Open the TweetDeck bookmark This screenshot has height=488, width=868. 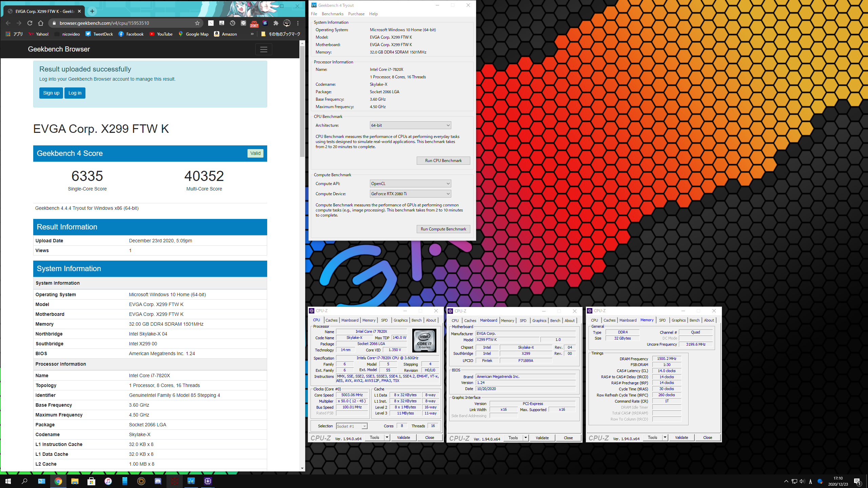(x=99, y=34)
